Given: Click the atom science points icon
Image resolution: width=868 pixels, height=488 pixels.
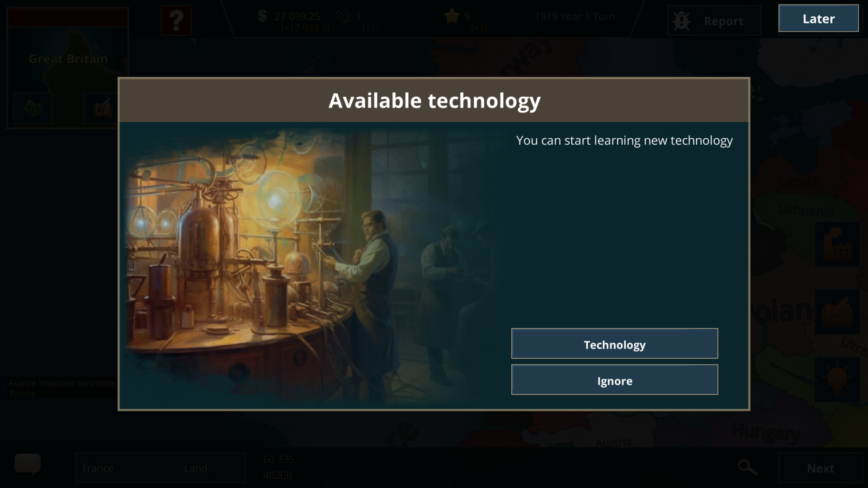Looking at the screenshot, I should point(343,17).
